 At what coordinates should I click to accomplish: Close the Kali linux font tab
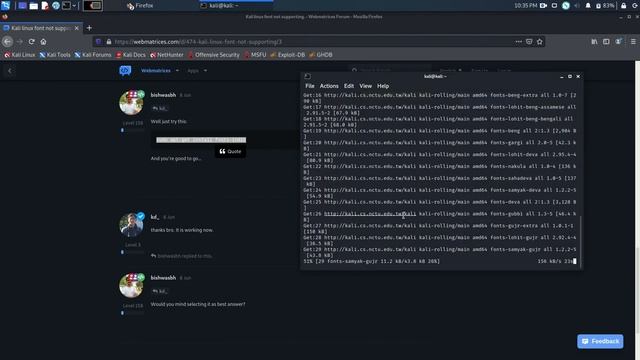coord(77,28)
